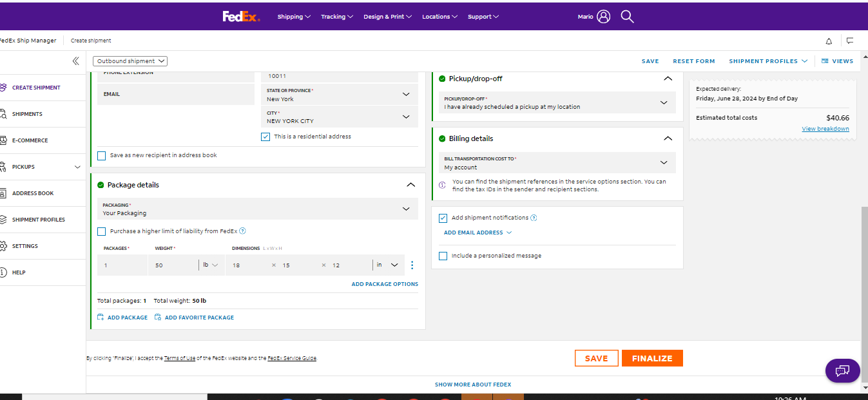Click the Billing details green checkmark
The width and height of the screenshot is (868, 400).
coord(442,138)
